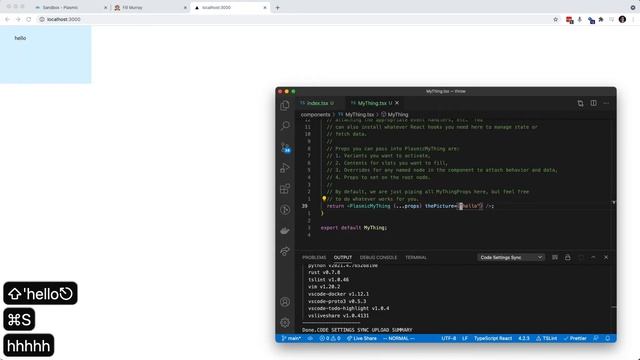Go back in Chrome browser

[x=7, y=19]
